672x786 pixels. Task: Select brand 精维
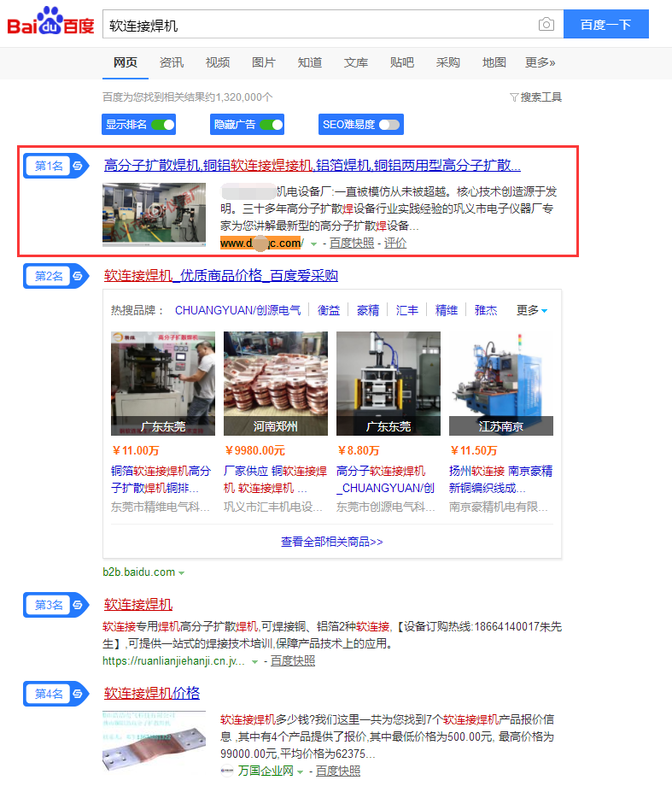click(x=446, y=311)
